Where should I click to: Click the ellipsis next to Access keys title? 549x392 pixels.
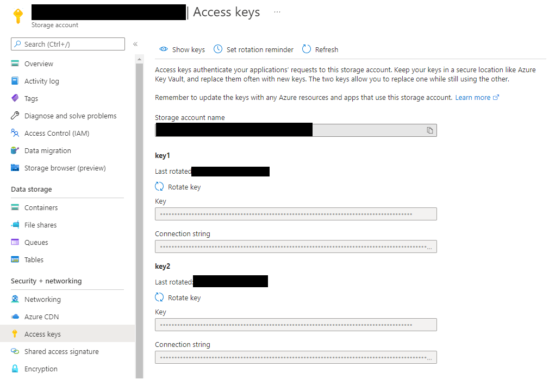[x=277, y=12]
